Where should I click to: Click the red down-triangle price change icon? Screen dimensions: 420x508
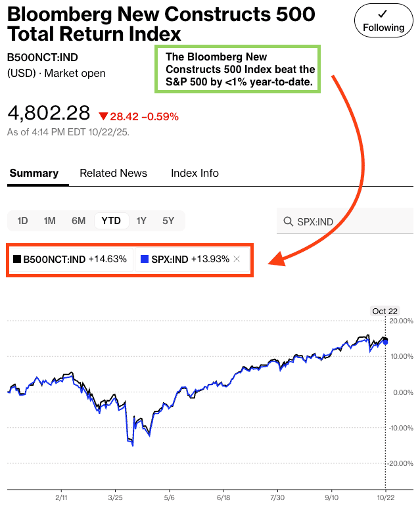pyautogui.click(x=103, y=116)
